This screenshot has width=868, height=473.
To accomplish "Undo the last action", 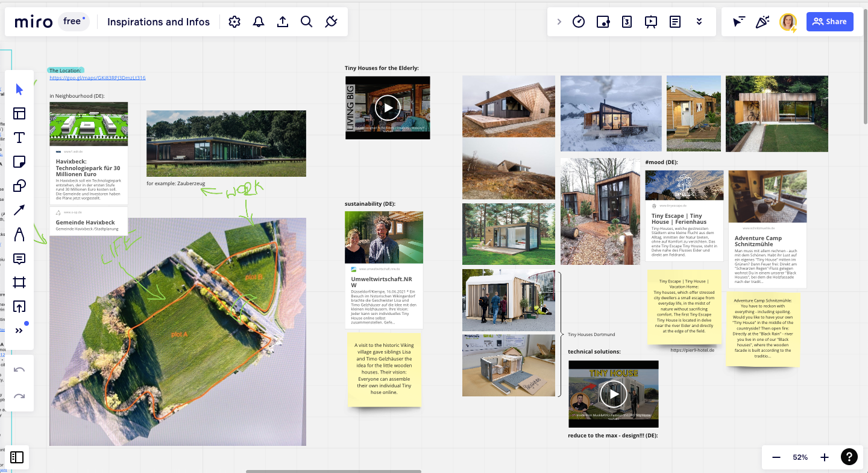I will tap(19, 369).
